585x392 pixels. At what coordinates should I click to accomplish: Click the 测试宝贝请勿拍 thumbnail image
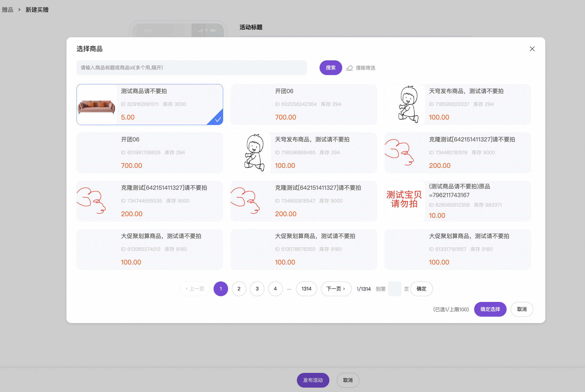(x=405, y=201)
